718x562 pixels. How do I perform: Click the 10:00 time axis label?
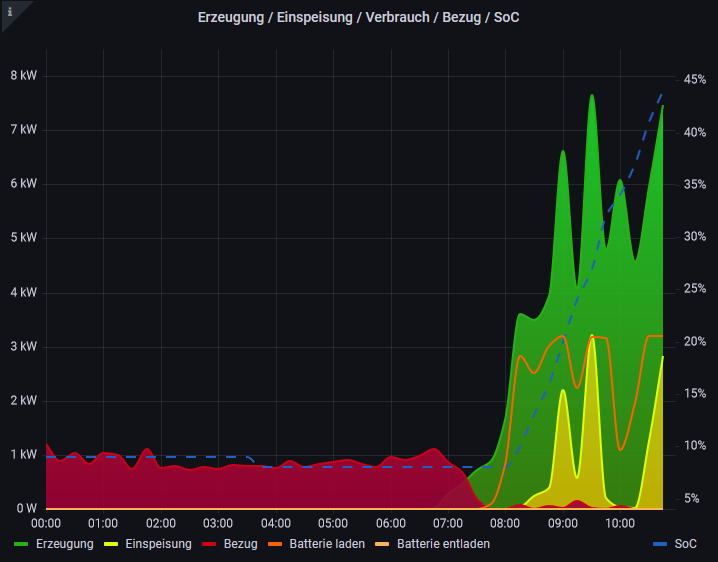pyautogui.click(x=620, y=524)
